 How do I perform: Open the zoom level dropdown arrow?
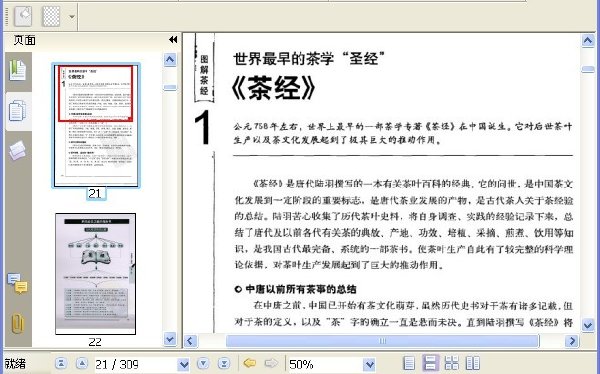(369, 364)
